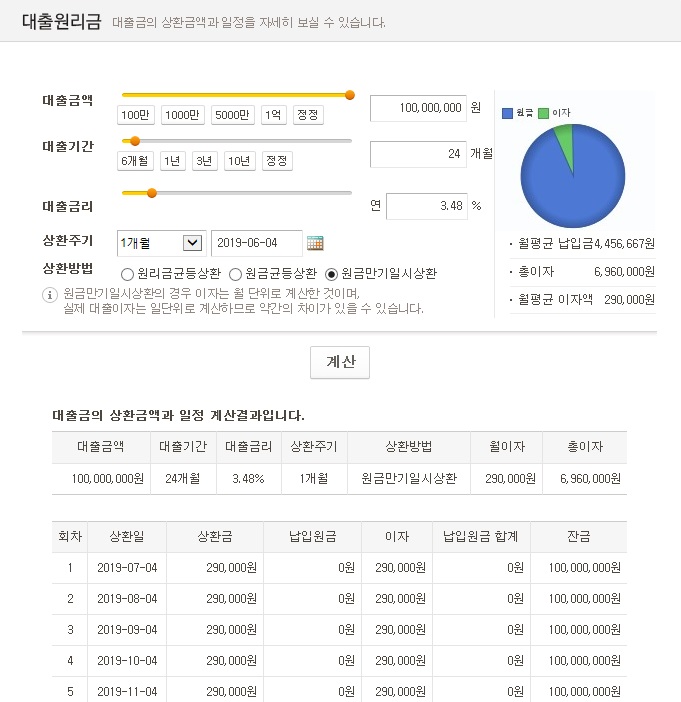Click the green 이자 legend swatch
681x702 pixels.
543,113
